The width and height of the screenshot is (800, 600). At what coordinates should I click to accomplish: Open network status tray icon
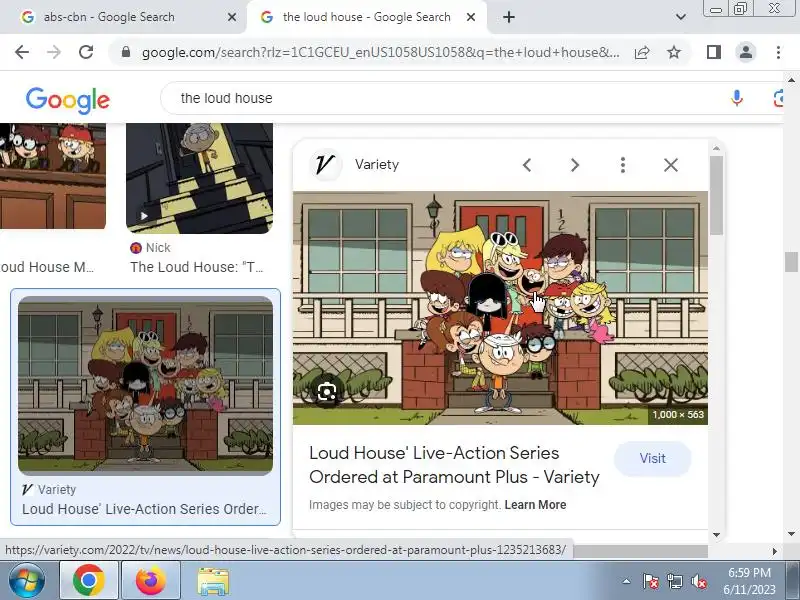pos(675,581)
